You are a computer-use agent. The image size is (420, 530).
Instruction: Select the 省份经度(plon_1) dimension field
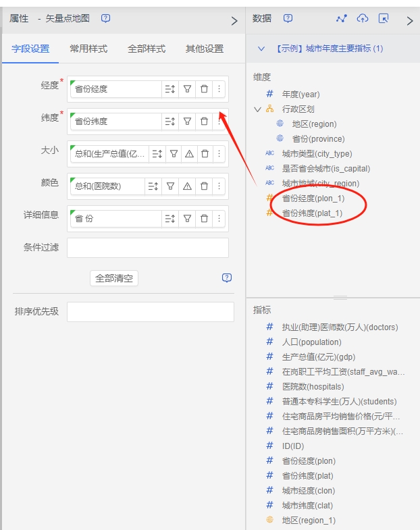pyautogui.click(x=313, y=198)
